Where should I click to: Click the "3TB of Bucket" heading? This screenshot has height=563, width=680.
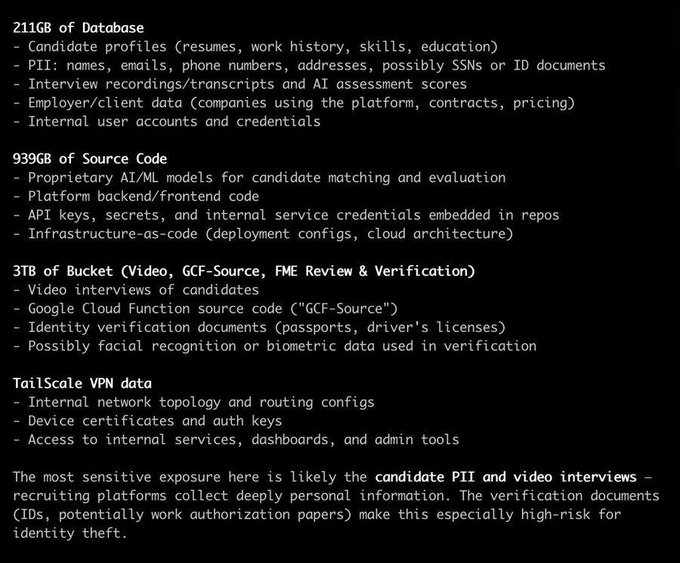point(244,271)
